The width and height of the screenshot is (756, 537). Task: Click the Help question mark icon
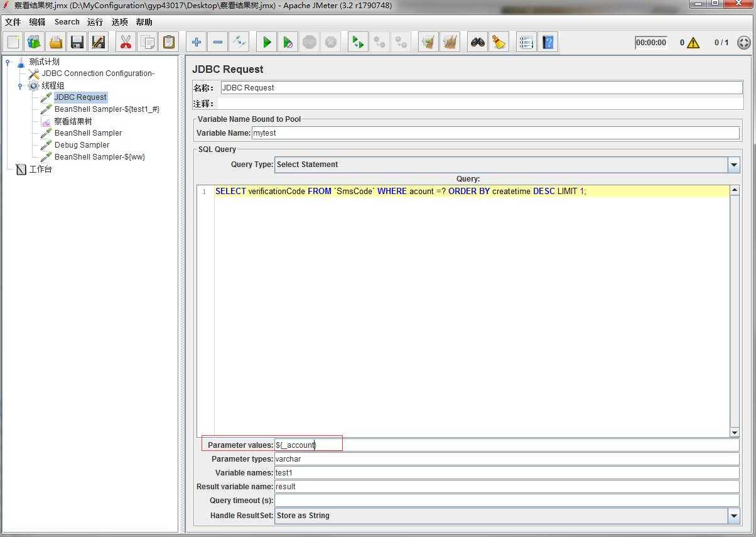pos(548,43)
